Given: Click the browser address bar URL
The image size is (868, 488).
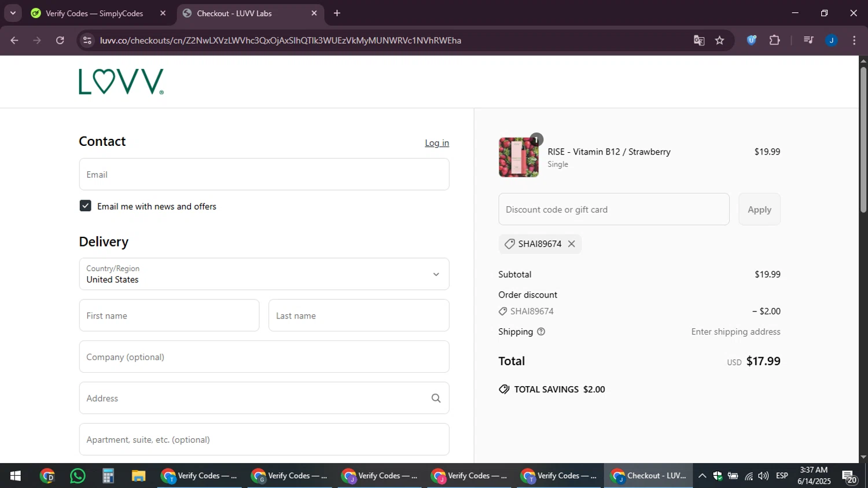Looking at the screenshot, I should click(x=281, y=41).
